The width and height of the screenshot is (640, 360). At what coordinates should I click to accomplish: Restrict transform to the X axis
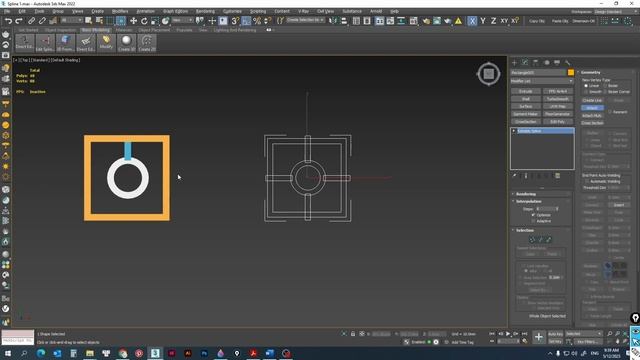coord(472,20)
